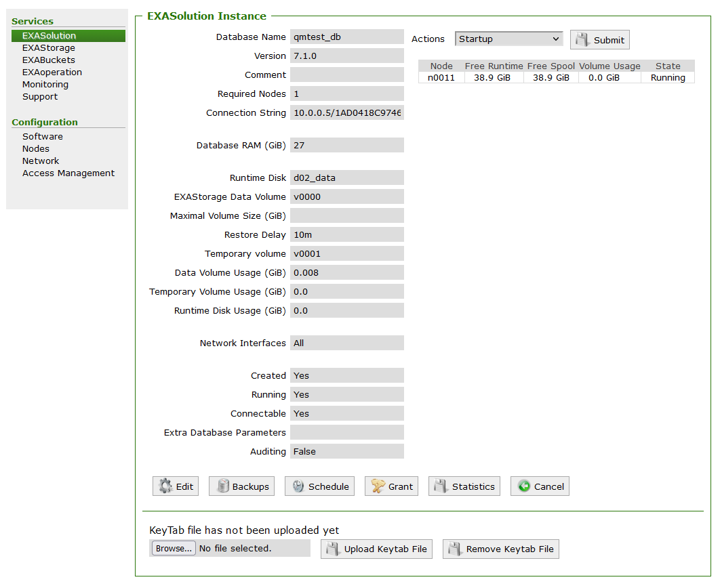
Task: Open EXAoperation from the sidebar
Action: coord(52,72)
